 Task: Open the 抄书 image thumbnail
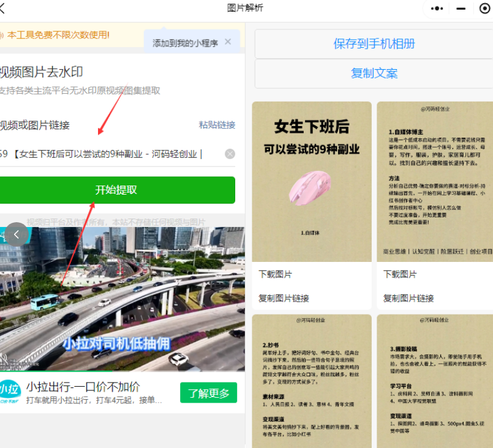(x=312, y=379)
